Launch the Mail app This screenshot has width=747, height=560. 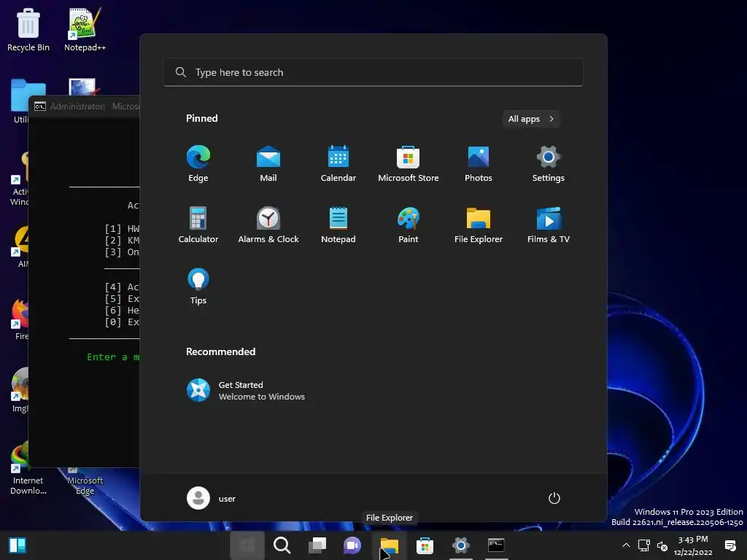point(268,164)
